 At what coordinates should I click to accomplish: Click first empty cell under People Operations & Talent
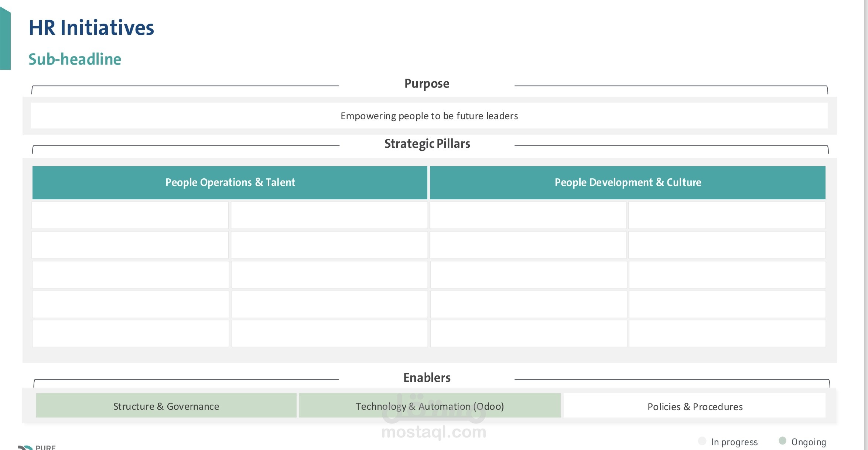130,215
